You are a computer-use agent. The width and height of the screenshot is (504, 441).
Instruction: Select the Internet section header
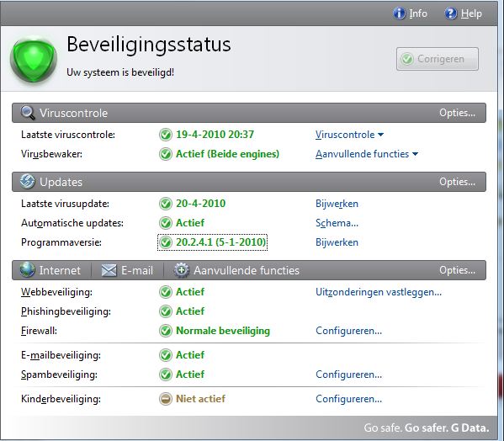tap(50, 270)
